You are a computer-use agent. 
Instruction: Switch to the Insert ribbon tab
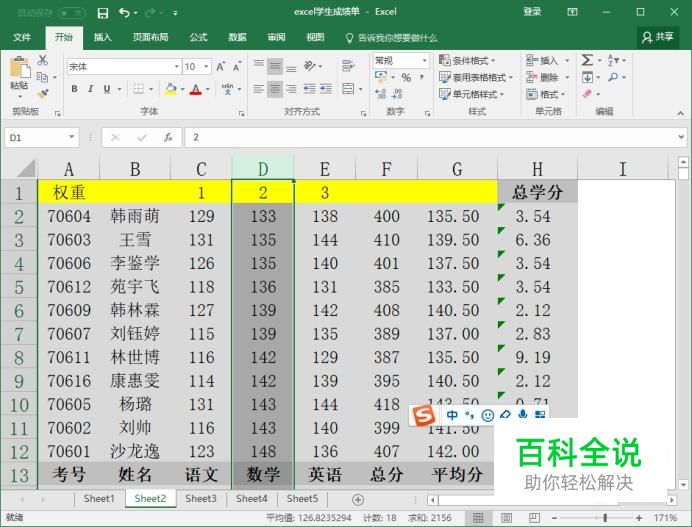(102, 38)
